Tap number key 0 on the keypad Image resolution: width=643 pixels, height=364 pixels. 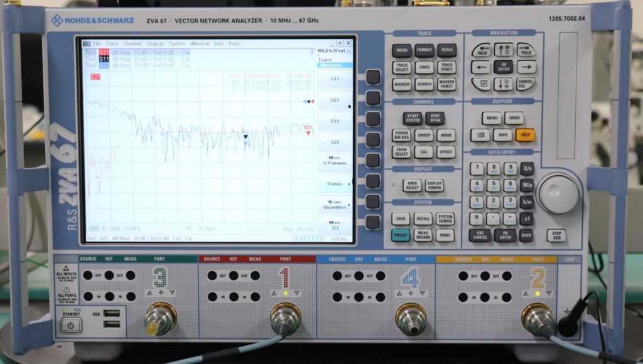tap(477, 218)
